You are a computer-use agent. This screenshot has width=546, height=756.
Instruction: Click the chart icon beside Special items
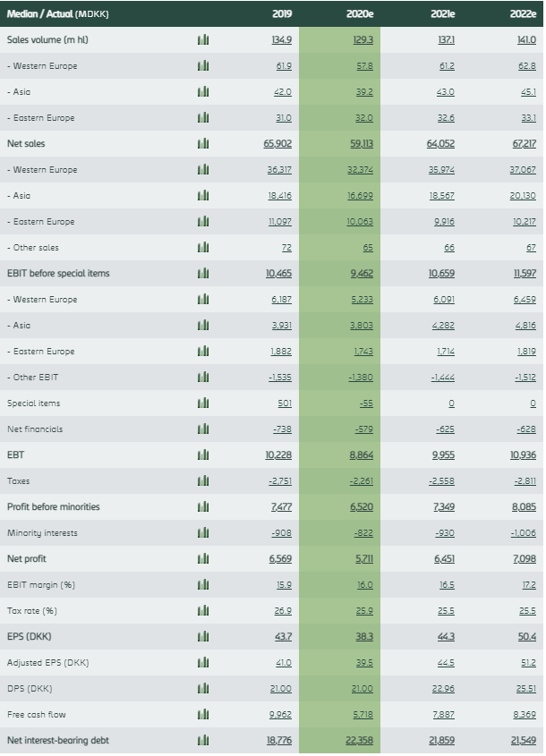(x=202, y=403)
